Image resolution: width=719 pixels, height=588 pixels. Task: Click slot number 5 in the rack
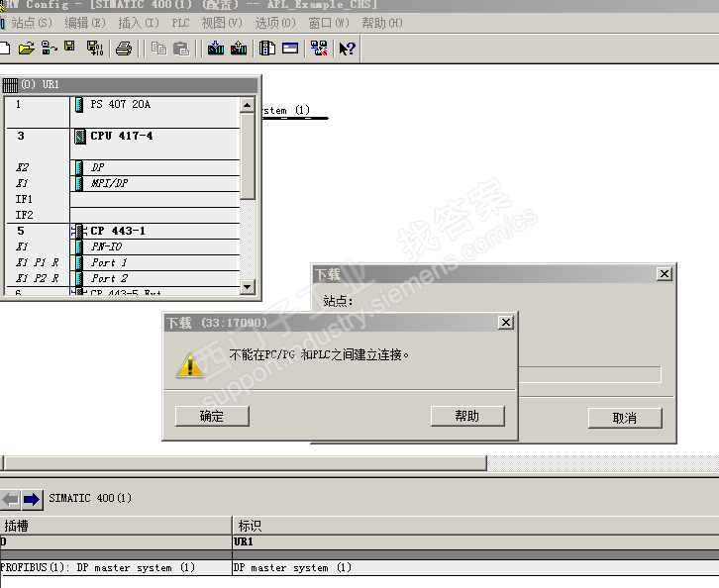point(21,231)
